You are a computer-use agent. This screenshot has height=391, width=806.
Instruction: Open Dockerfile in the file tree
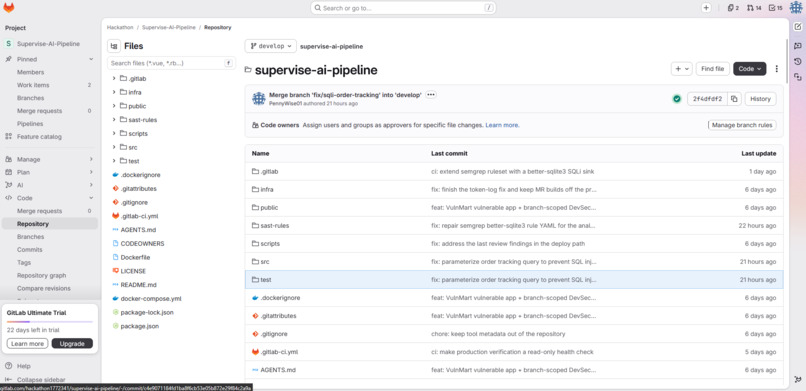click(x=135, y=257)
